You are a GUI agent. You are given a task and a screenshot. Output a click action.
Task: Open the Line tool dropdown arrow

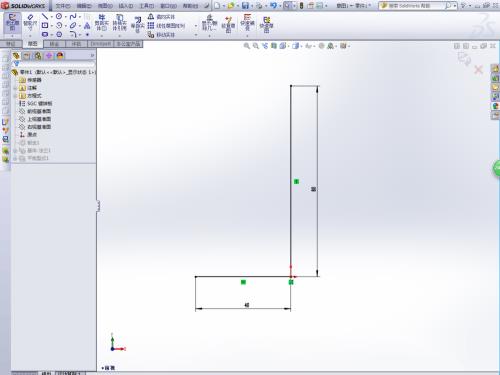52,17
